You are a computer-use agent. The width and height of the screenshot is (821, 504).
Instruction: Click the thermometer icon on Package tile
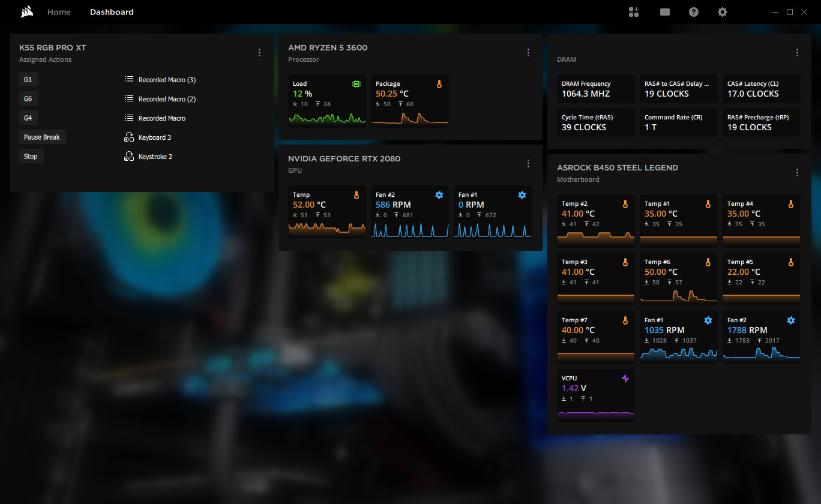[x=439, y=84]
